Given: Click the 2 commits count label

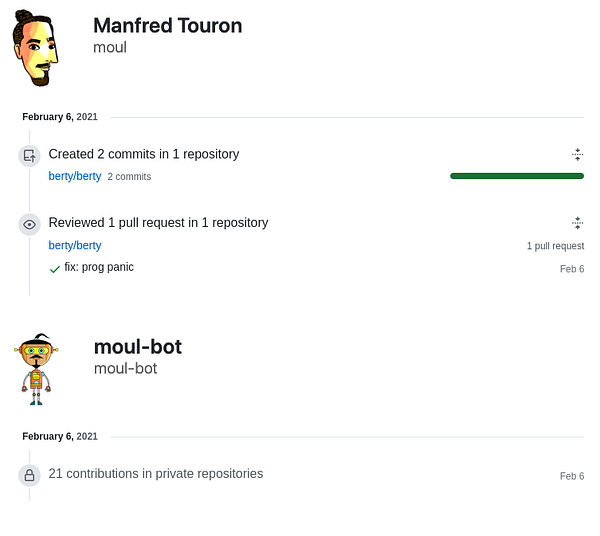Looking at the screenshot, I should coord(129,177).
